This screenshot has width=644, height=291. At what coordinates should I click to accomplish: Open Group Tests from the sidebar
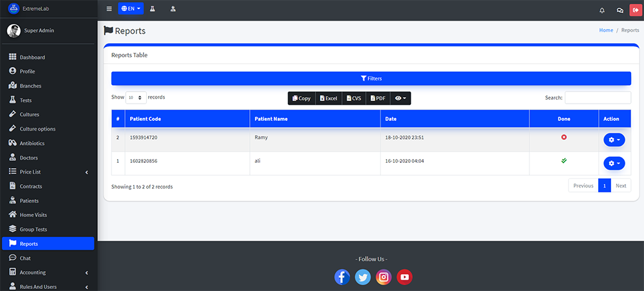tap(33, 229)
